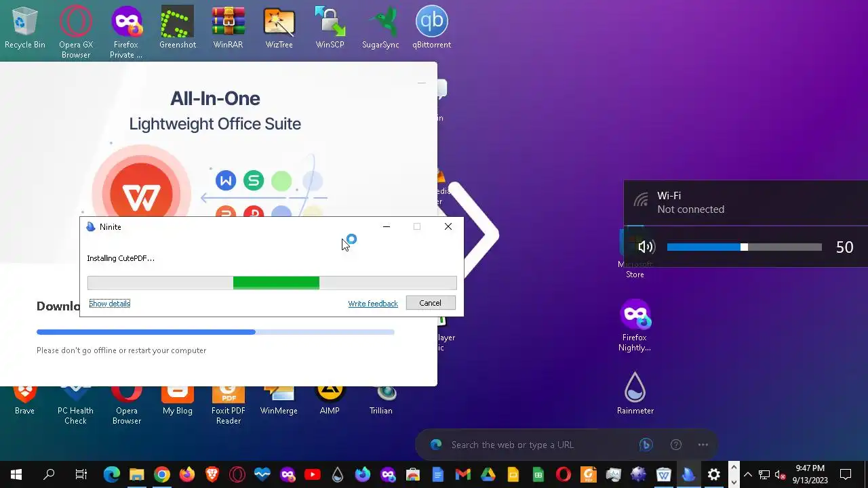Viewport: 868px width, 488px height.
Task: Open the Write feedback link in Ninite
Action: [x=373, y=304]
